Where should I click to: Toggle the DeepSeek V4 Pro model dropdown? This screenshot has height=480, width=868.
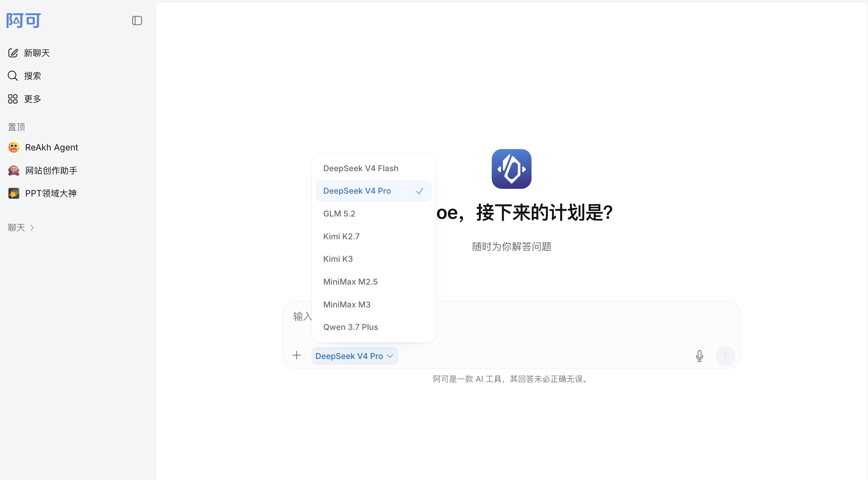(x=355, y=356)
